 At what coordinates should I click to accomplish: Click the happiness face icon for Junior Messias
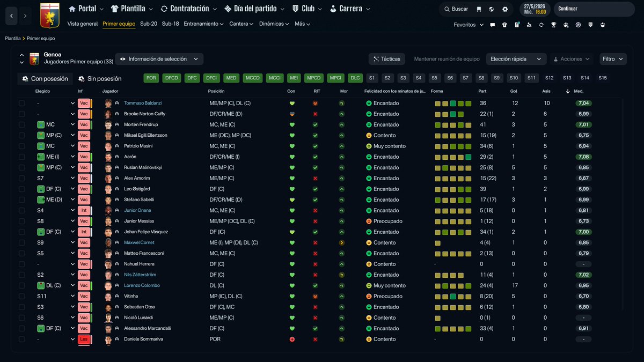[369, 221]
